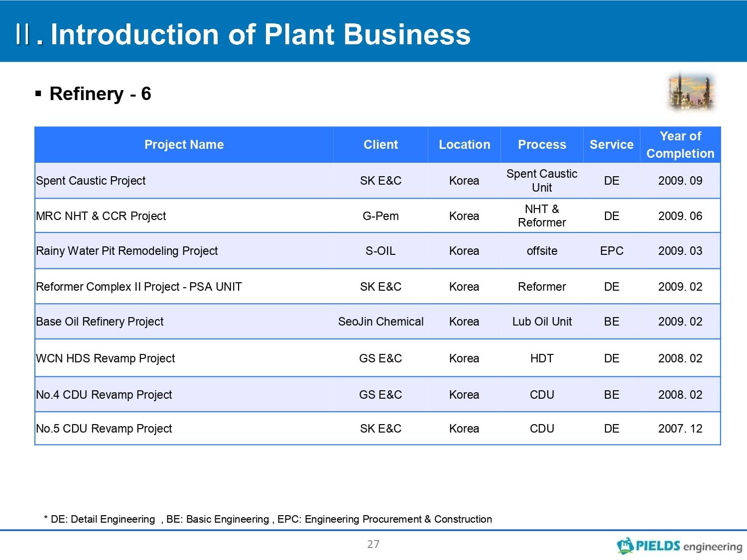747x560 pixels.
Task: Click 'CDU' process in No.4 row
Action: coord(542,395)
